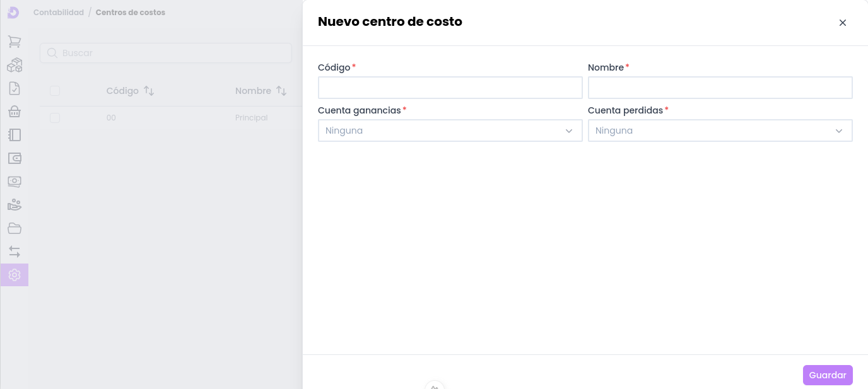Toggle the select-all checkbox in table header
The height and width of the screenshot is (389, 868).
pos(55,91)
